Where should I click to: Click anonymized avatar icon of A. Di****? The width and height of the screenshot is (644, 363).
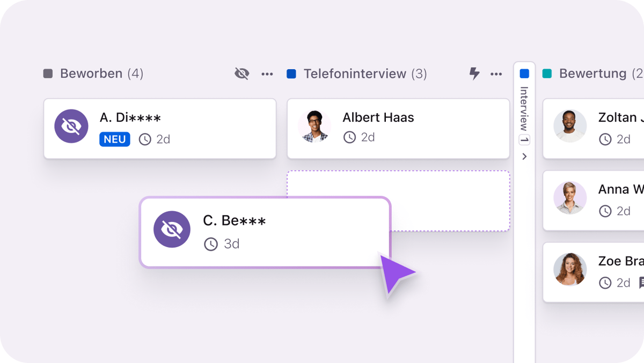click(71, 127)
